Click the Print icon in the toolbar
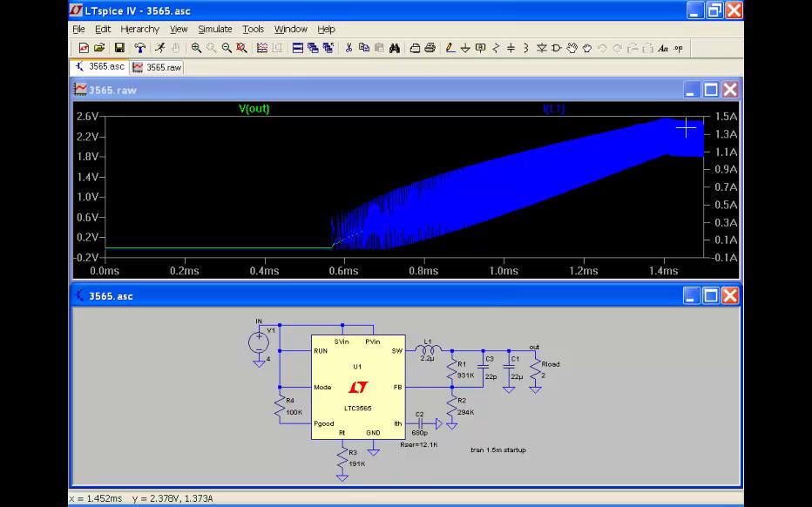Screen dimensions: 812x507 [430, 49]
